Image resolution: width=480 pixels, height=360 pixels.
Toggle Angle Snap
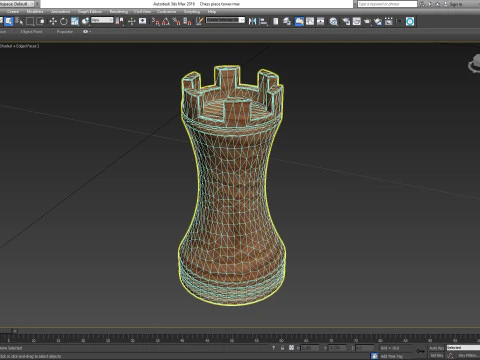pyautogui.click(x=166, y=21)
